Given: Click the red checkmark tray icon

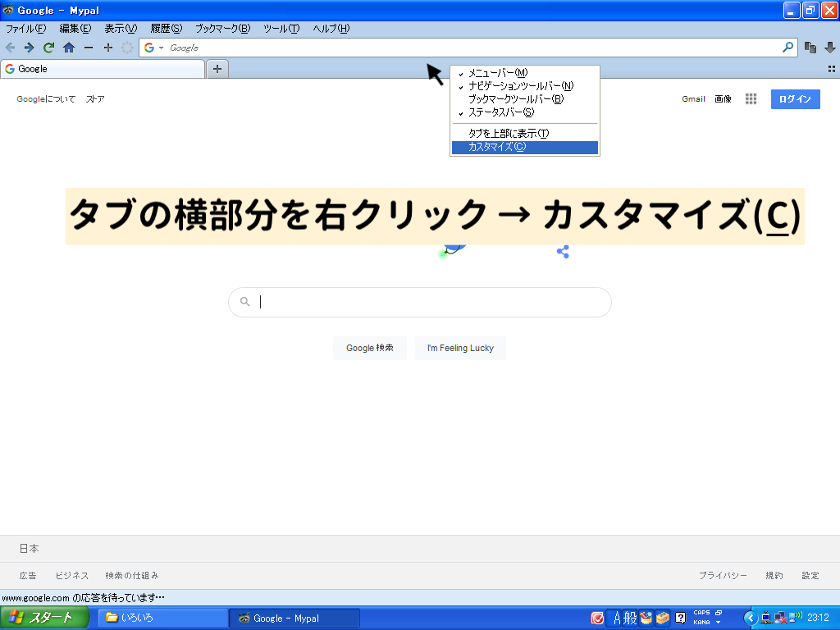Looking at the screenshot, I should [x=597, y=619].
